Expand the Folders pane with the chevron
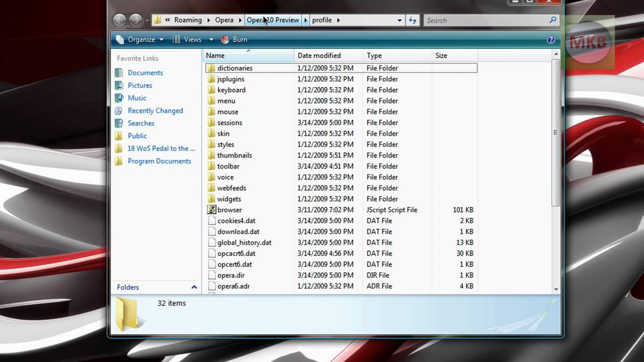 coord(194,287)
